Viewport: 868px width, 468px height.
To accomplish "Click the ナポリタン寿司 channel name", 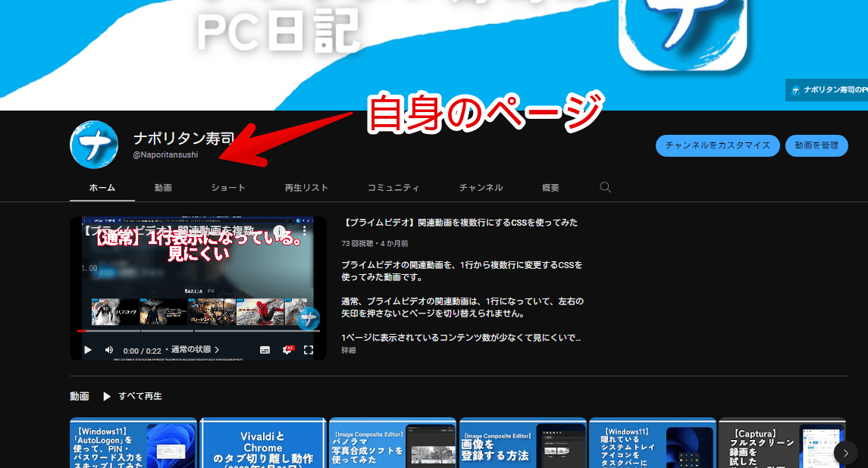I will point(183,138).
